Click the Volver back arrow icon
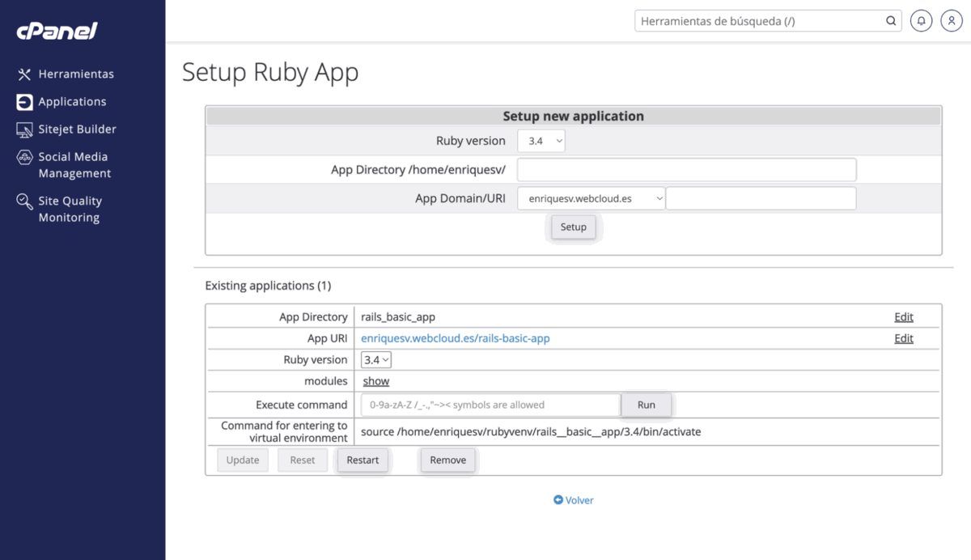Image resolution: width=971 pixels, height=560 pixels. [558, 500]
